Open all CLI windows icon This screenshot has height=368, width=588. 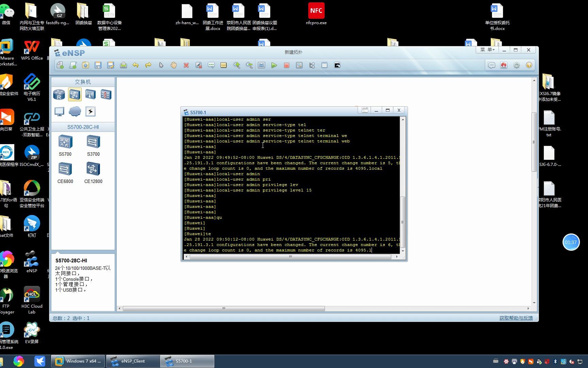(x=337, y=65)
